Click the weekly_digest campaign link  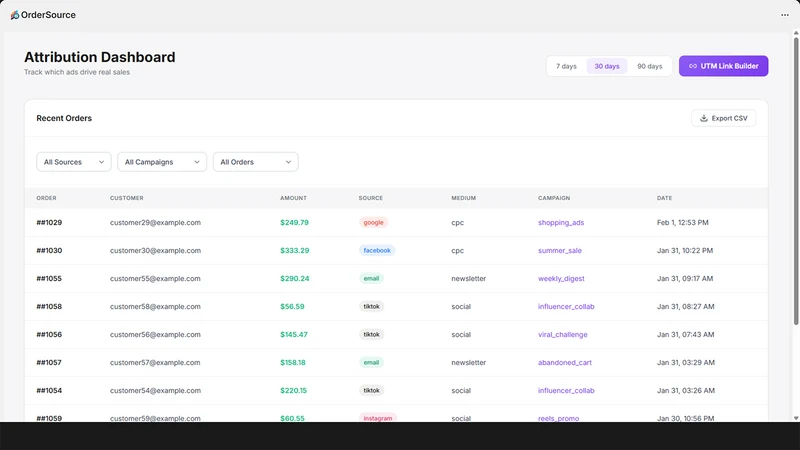click(x=561, y=279)
